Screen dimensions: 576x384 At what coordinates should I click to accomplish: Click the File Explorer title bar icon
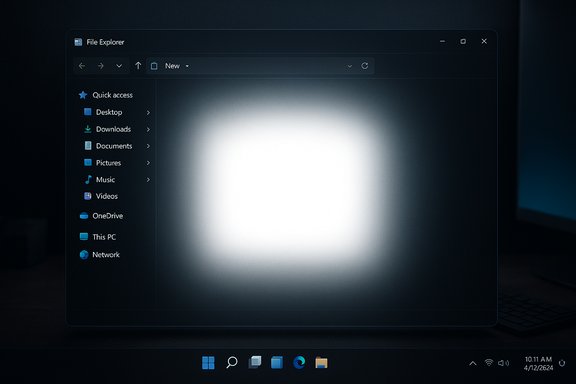[78, 42]
